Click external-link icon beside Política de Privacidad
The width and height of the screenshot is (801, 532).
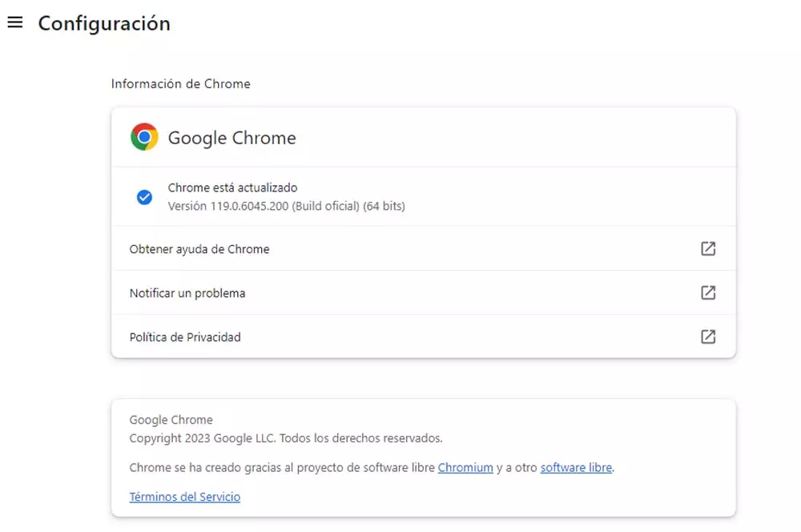[708, 337]
